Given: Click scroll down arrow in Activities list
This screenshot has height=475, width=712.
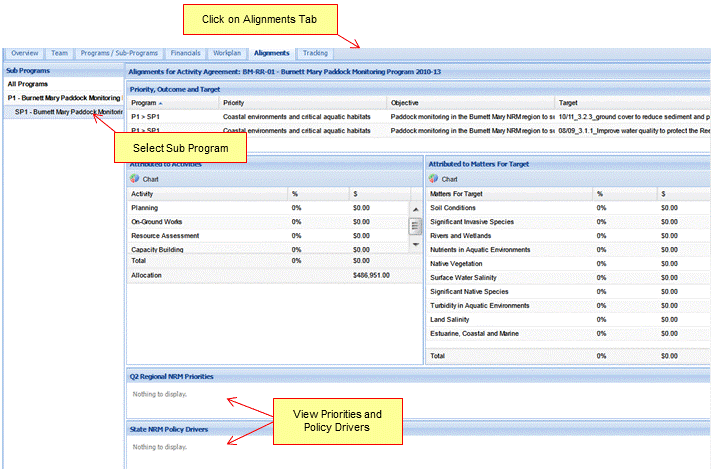Looking at the screenshot, I should 415,245.
